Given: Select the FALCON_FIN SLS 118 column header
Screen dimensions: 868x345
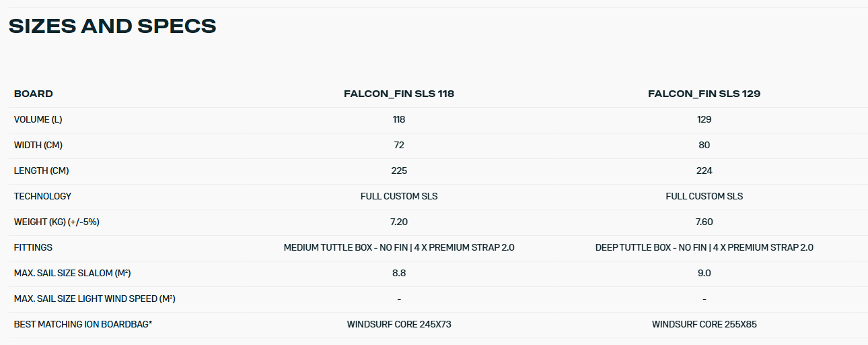Looking at the screenshot, I should coord(399,94).
